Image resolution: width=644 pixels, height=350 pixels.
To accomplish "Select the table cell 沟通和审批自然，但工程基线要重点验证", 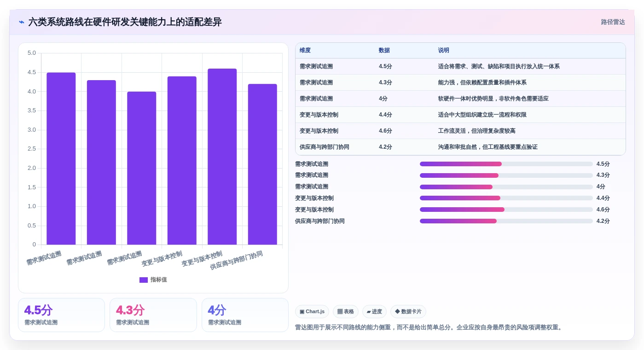I will (488, 147).
